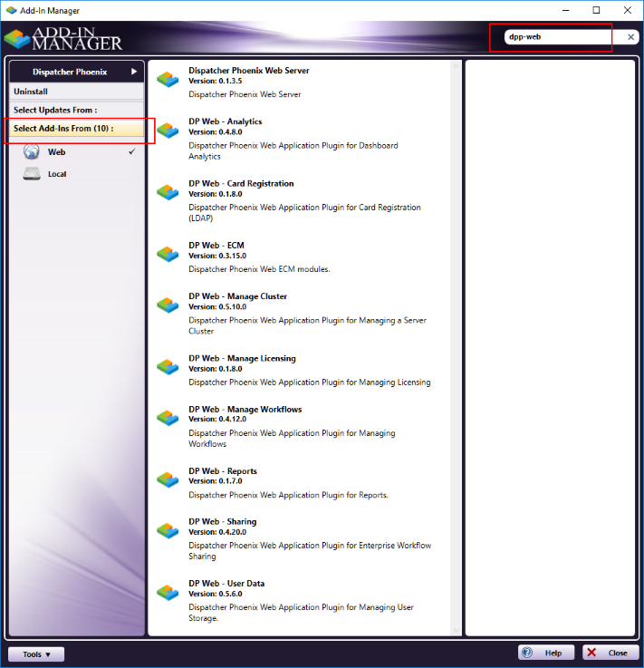This screenshot has height=668, width=644.
Task: Select the DP Web - User Data title
Action: [x=226, y=584]
